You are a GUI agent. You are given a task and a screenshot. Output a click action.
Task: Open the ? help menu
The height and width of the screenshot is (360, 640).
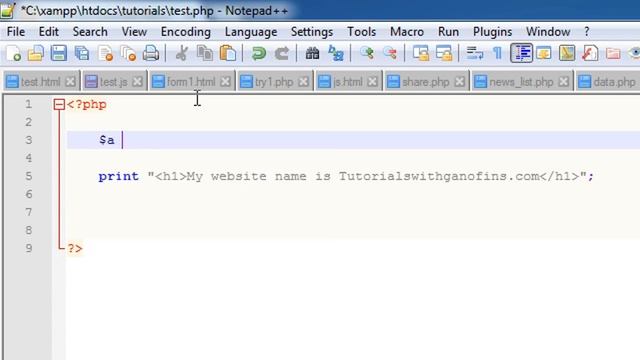pos(587,31)
